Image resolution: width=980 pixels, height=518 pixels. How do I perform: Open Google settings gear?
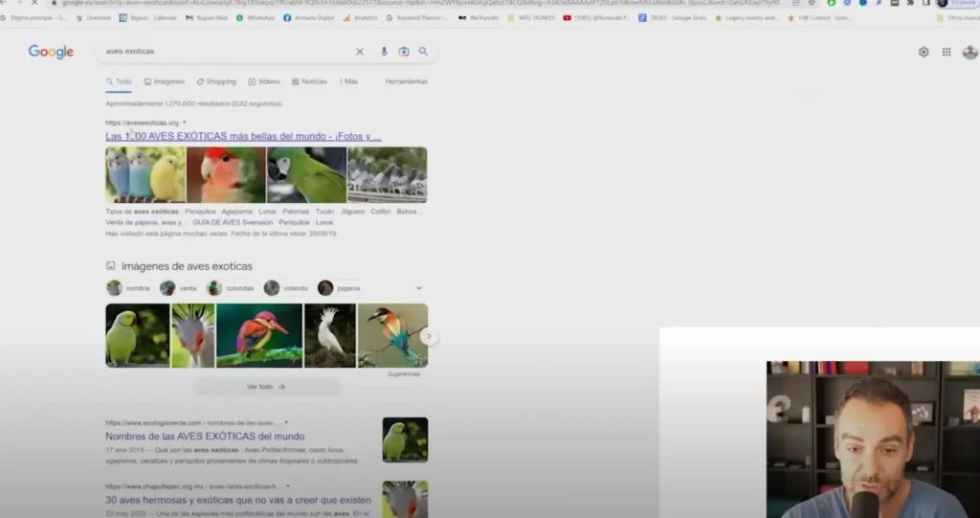[x=924, y=52]
